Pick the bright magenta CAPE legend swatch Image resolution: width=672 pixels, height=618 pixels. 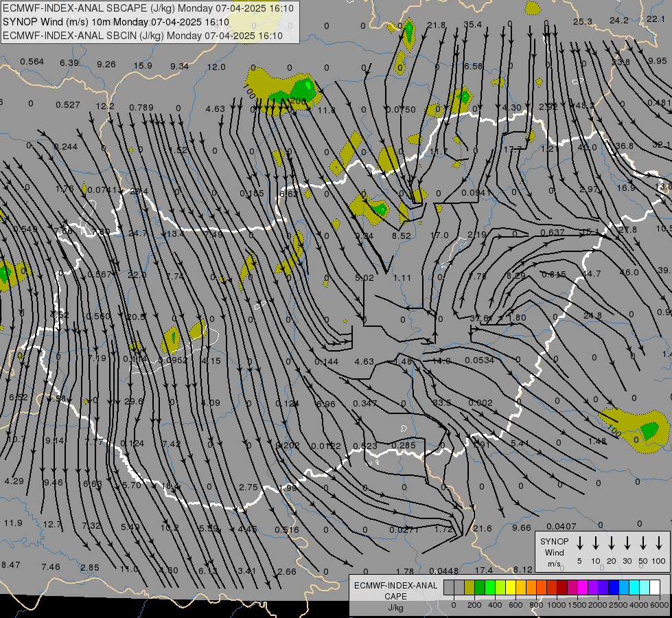tap(583, 588)
